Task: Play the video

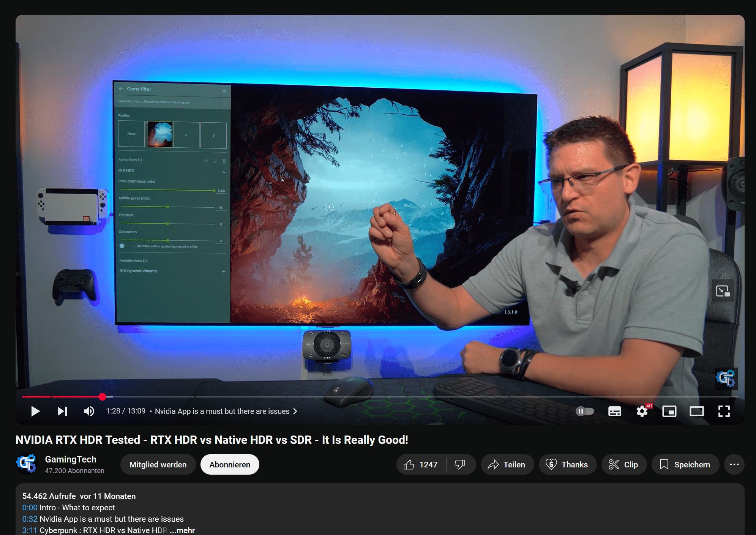Action: click(x=35, y=411)
